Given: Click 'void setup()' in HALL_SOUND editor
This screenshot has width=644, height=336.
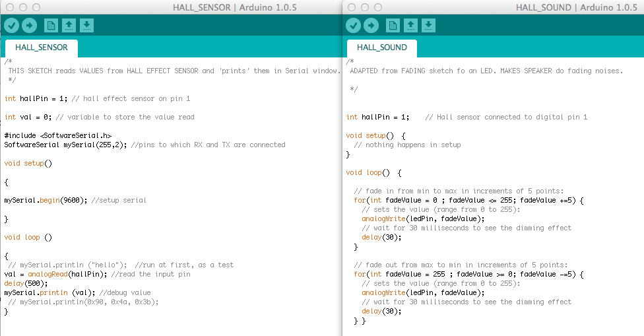Looking at the screenshot, I should pos(376,135).
